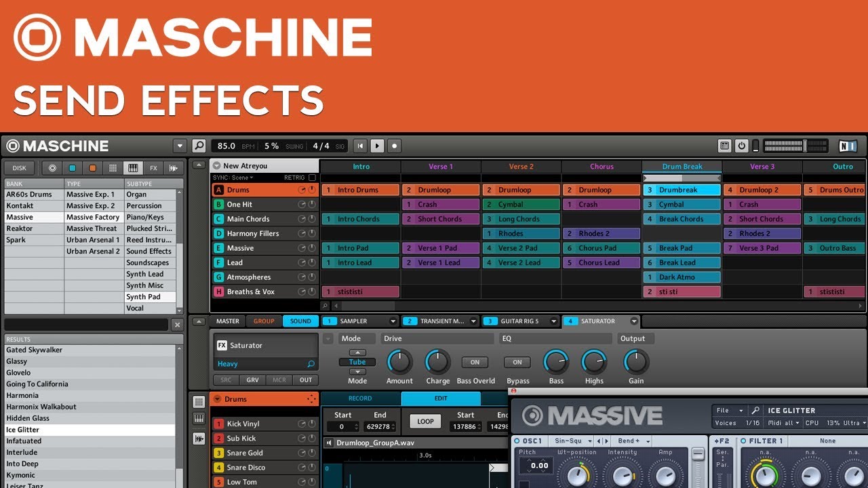Select Synth Lead subtype in browser

coord(150,274)
